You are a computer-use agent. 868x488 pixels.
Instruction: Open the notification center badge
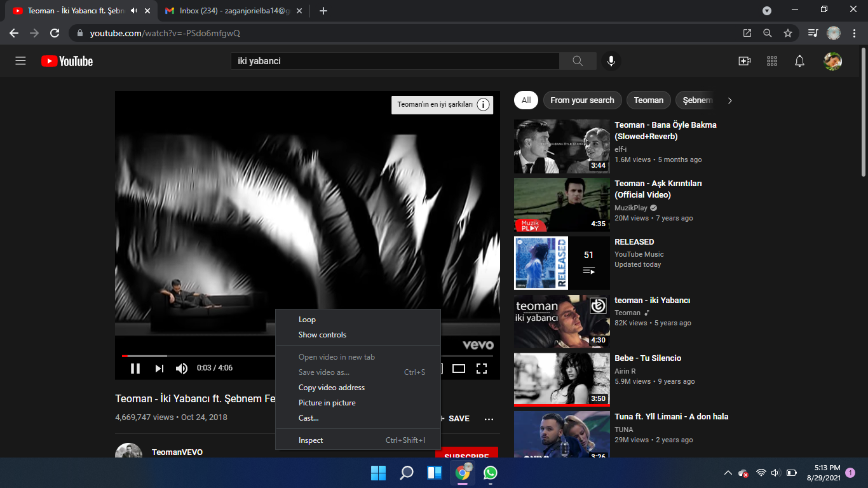[850, 473]
